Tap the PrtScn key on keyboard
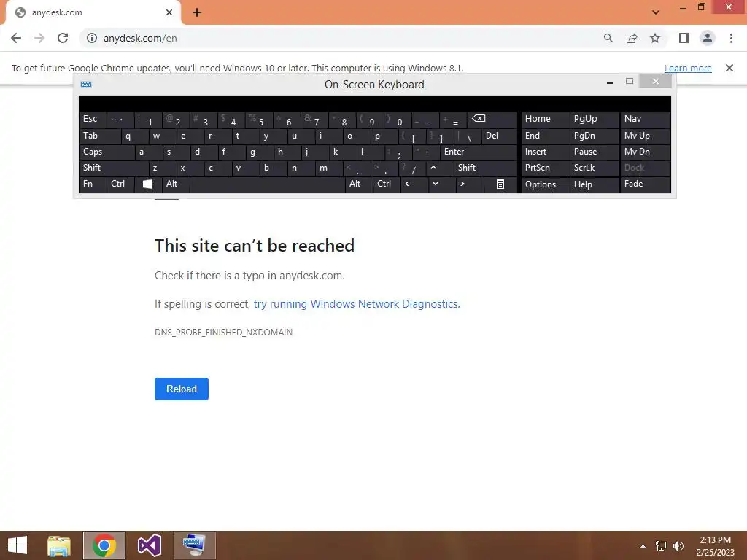This screenshot has width=747, height=560. 545,168
